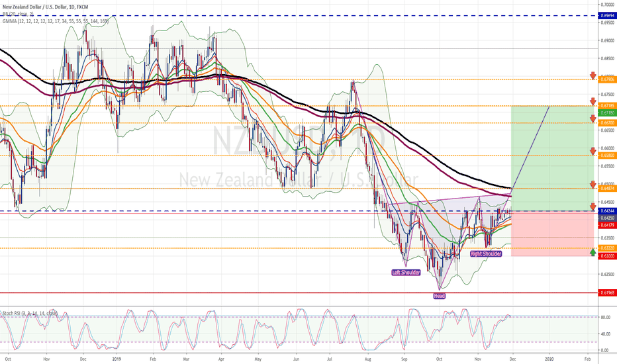Select the 0.69694 blue price label

(607, 15)
